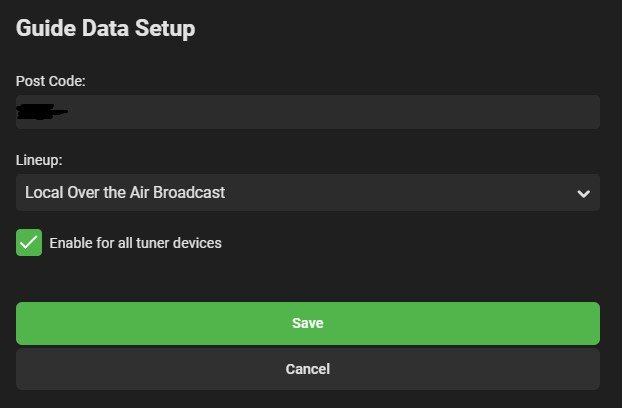The image size is (622, 408).
Task: Click the Post Code input field
Action: tap(307, 112)
